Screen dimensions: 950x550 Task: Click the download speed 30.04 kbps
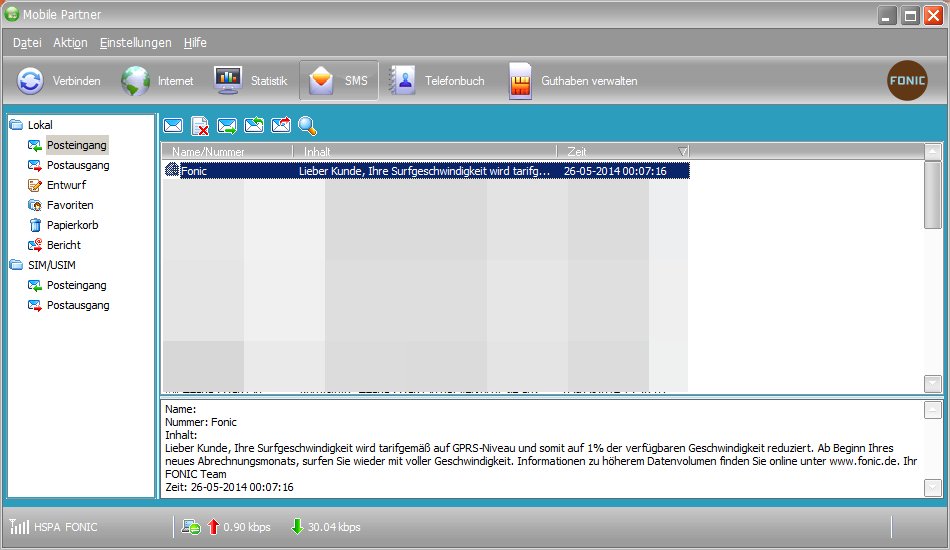(334, 527)
